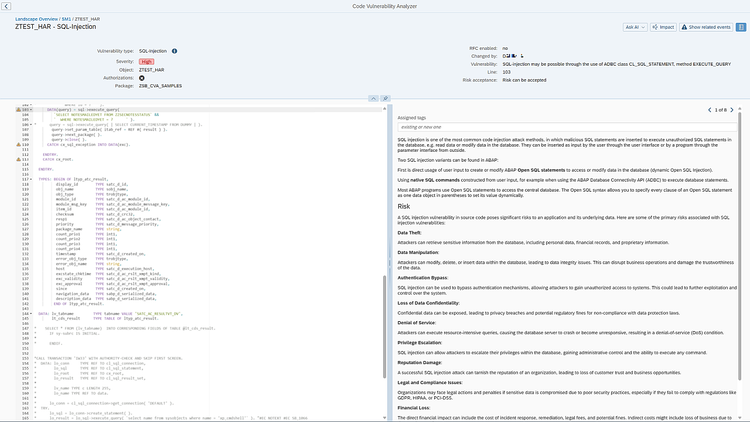Click the ZTEST_HAR - SQL-Injection page title
Screen dimensions: 750x422
tap(55, 27)
